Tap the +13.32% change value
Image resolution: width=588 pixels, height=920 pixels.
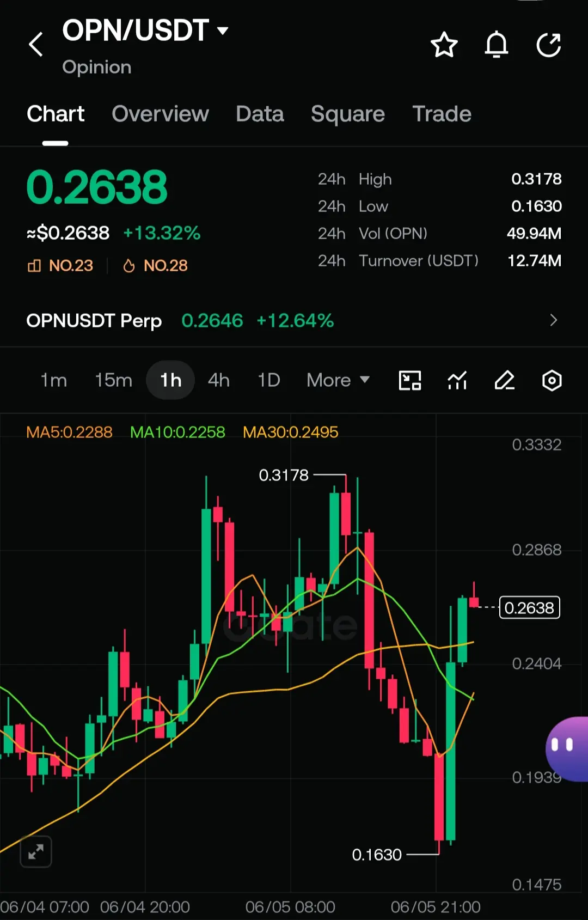(x=162, y=233)
